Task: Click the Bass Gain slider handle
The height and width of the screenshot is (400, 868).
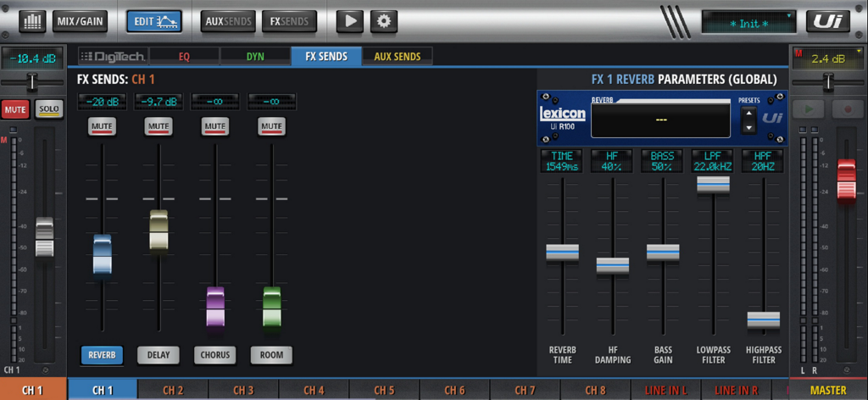Action: tap(663, 252)
